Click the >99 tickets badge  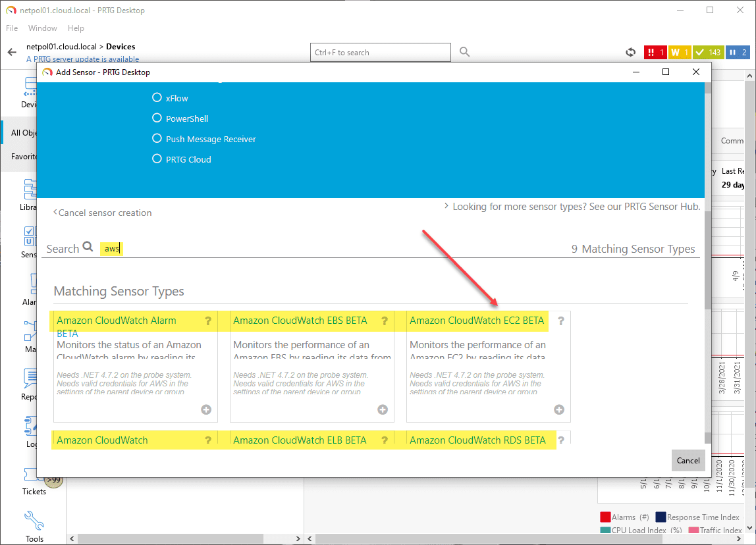[x=53, y=480]
